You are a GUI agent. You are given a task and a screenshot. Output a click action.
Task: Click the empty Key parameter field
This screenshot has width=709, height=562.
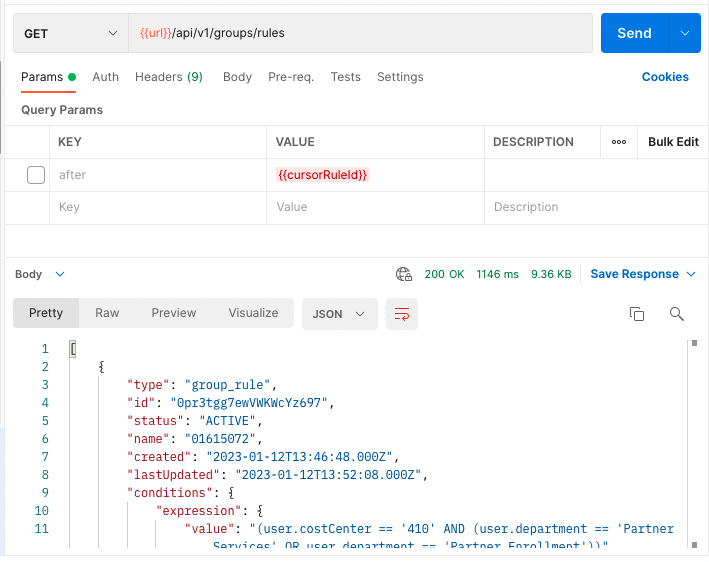(x=158, y=207)
